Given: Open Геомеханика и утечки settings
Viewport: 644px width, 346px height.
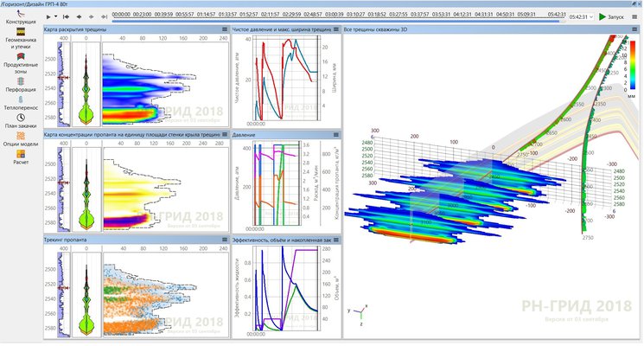Looking at the screenshot, I should (21, 38).
